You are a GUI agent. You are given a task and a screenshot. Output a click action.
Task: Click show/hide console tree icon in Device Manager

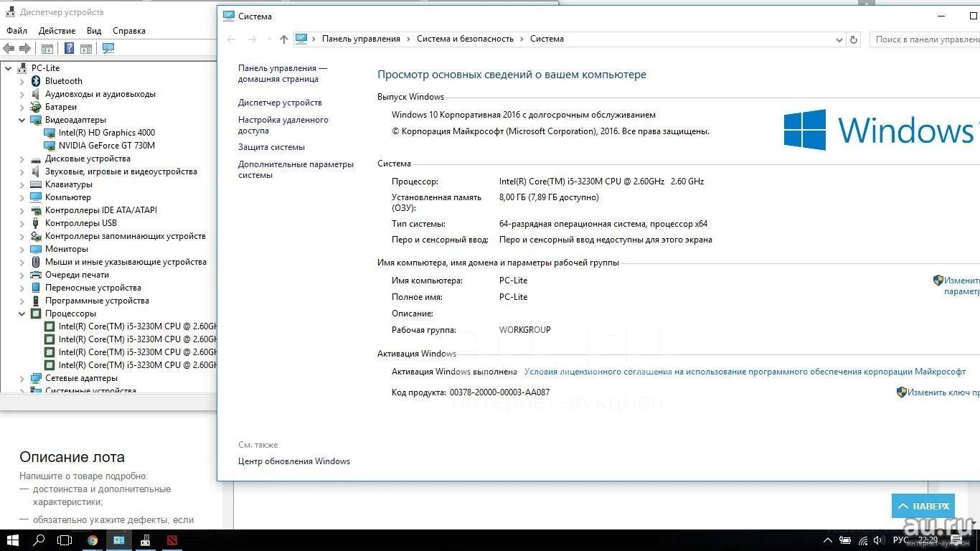(x=47, y=49)
